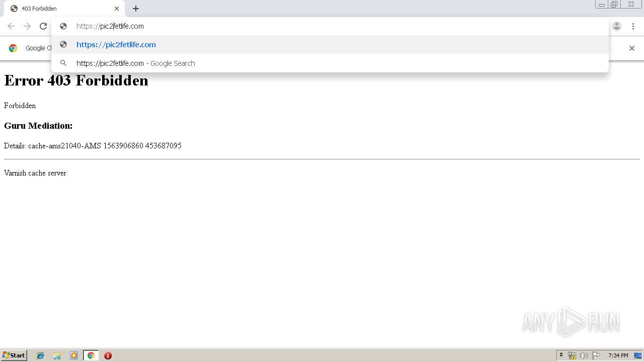Click the browser Forward arrow

click(x=27, y=26)
